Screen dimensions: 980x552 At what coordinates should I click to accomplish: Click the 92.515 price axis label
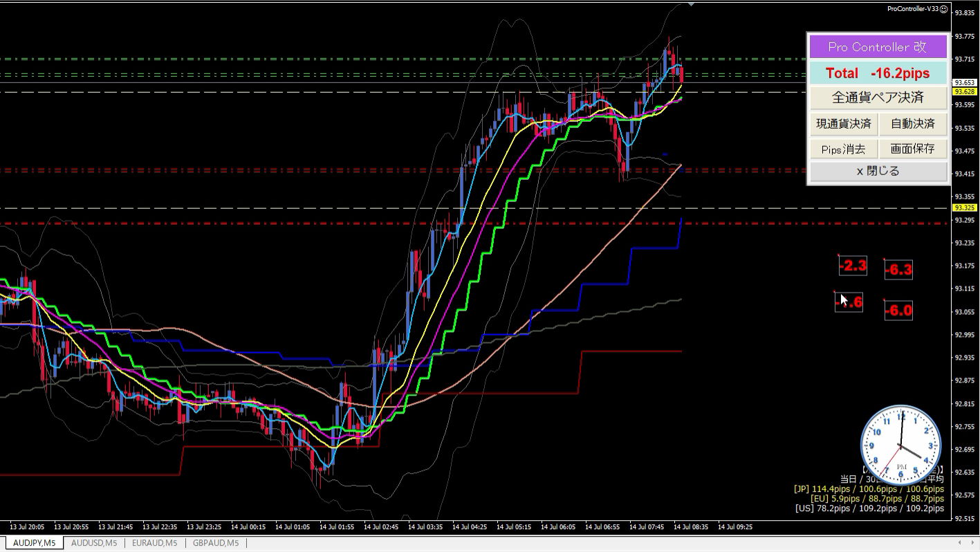coord(963,518)
